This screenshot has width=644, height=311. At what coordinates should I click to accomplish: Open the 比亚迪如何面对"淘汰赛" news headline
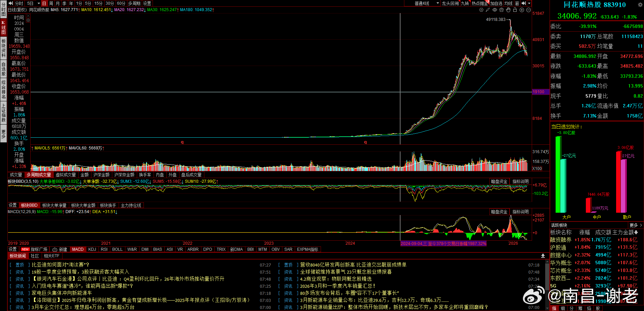point(61,265)
